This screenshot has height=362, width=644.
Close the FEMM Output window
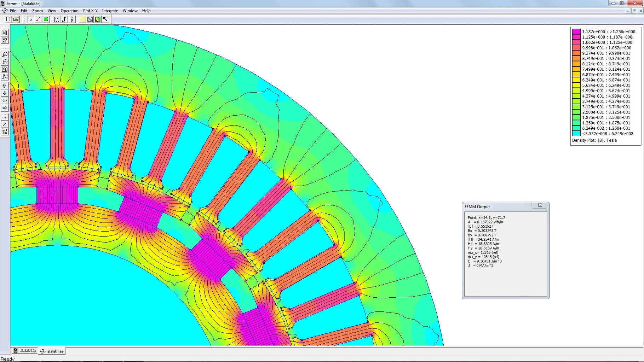(540, 205)
